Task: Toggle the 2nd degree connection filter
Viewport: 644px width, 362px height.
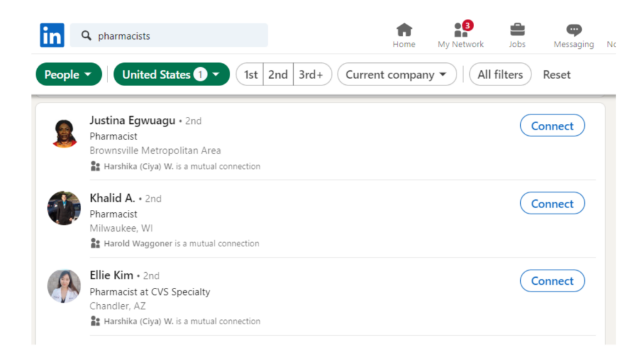Action: click(278, 75)
